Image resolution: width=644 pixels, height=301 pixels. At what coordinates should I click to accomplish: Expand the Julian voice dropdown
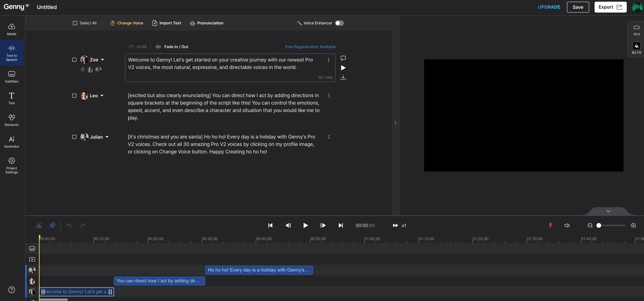point(107,137)
